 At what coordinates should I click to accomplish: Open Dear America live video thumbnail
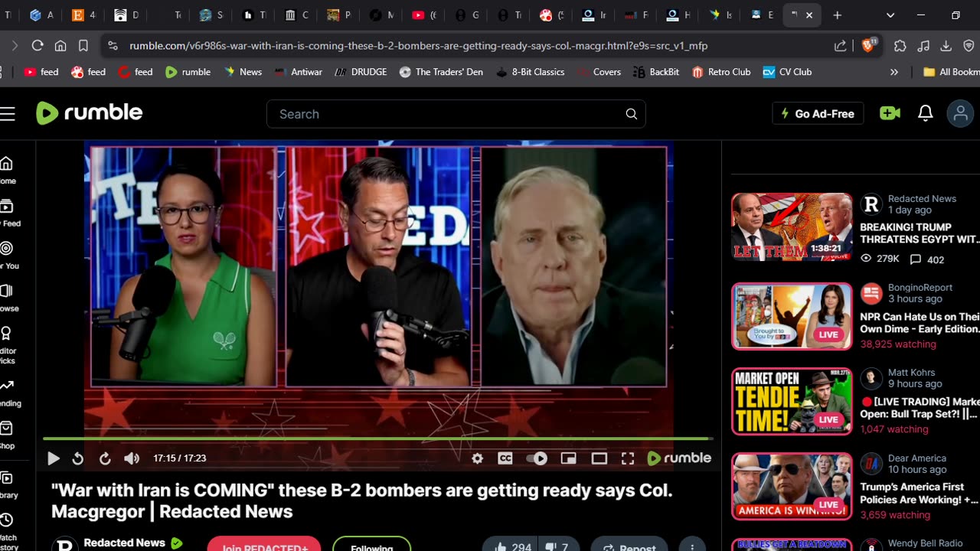pos(792,487)
